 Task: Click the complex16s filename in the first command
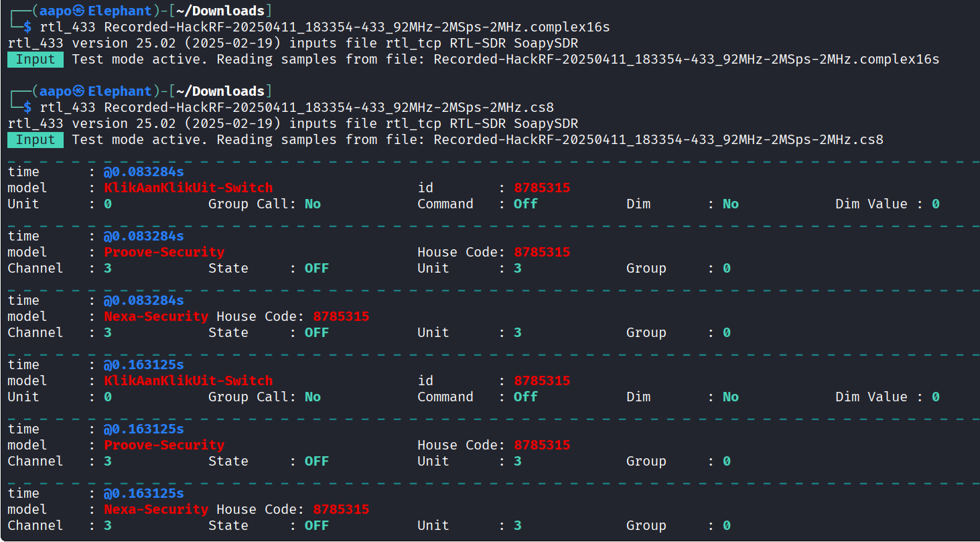[357, 27]
